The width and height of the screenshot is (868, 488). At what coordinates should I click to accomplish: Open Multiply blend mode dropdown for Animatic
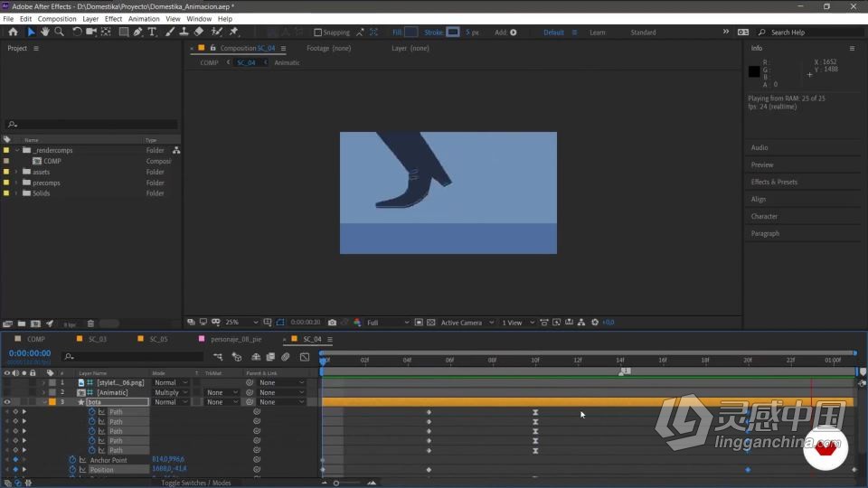tap(171, 393)
